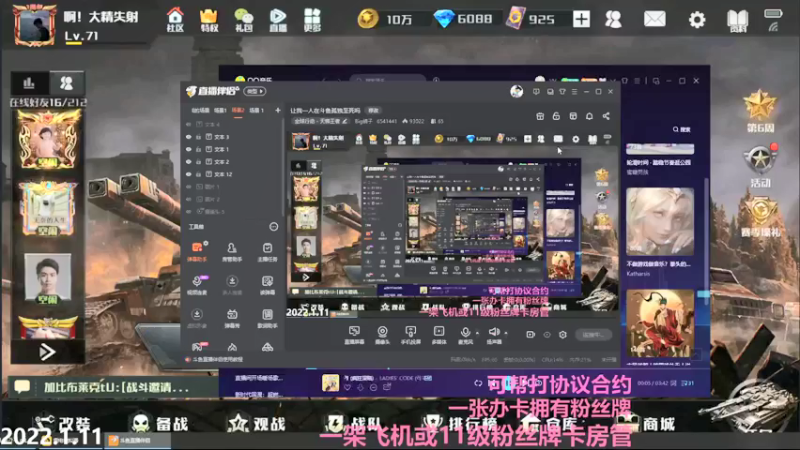This screenshot has height=450, width=800.
Task: Open 社区 in the main game top bar
Action: 175,20
